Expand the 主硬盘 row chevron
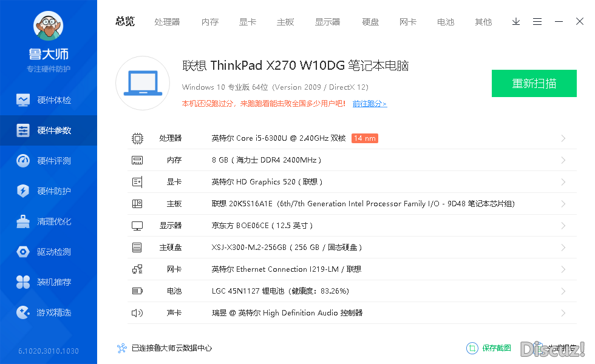The height and width of the screenshot is (364, 595). 563,248
